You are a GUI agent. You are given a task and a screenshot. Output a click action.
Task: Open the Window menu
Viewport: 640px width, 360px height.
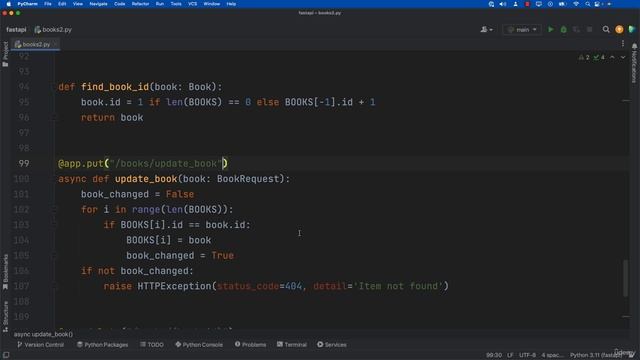[x=211, y=4]
